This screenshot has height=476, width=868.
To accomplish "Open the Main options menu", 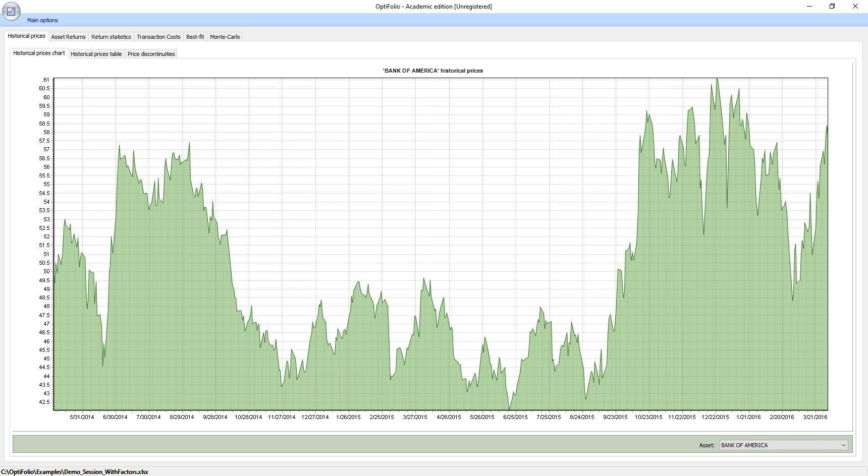I will point(42,20).
